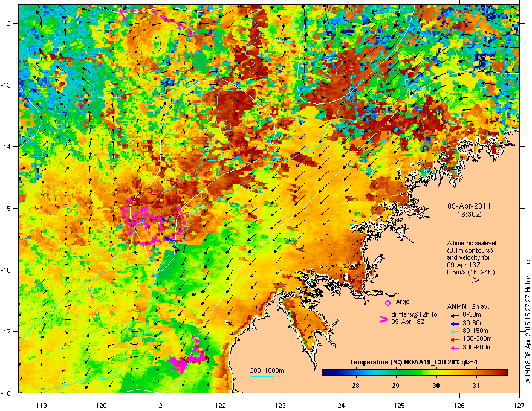Click the latitude axis label -12
532x411 pixels.
6,24
